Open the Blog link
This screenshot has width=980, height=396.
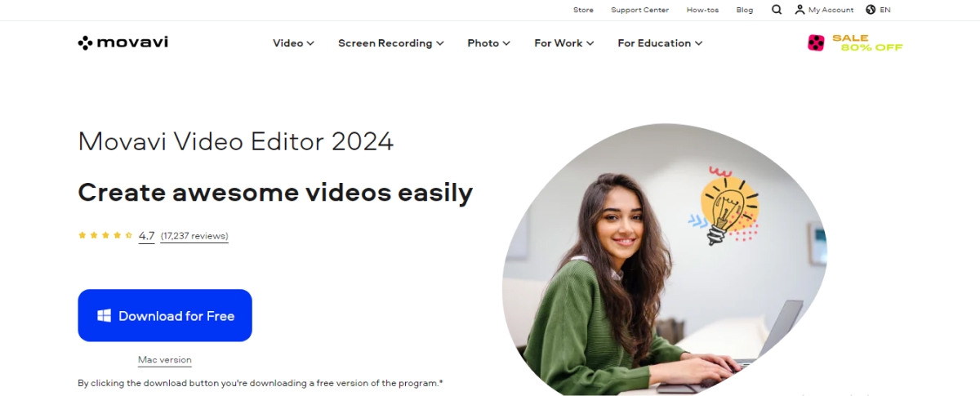tap(744, 10)
